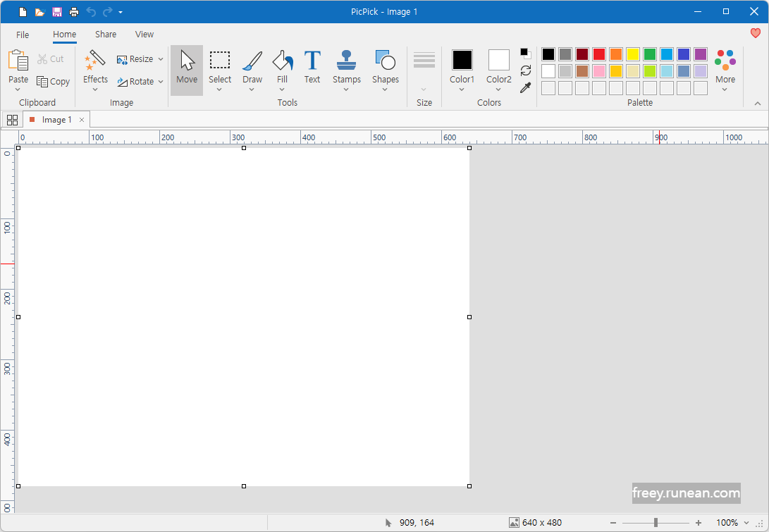Open More colors palette icon

click(725, 66)
